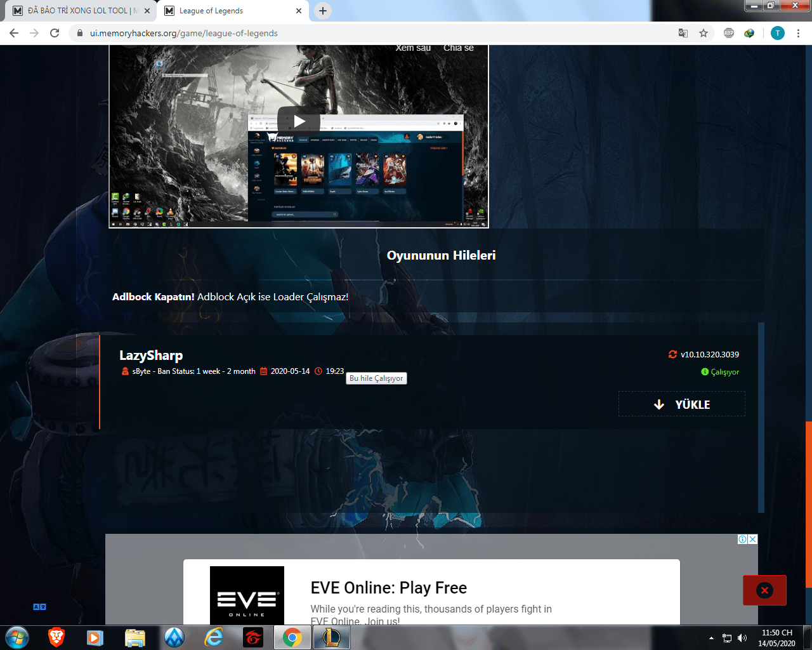The height and width of the screenshot is (650, 812).
Task: Click the clock icon before 19:23
Action: point(318,371)
